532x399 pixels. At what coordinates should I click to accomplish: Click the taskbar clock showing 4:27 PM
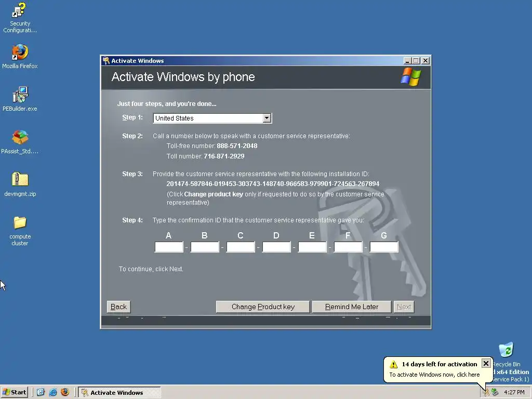(x=514, y=393)
